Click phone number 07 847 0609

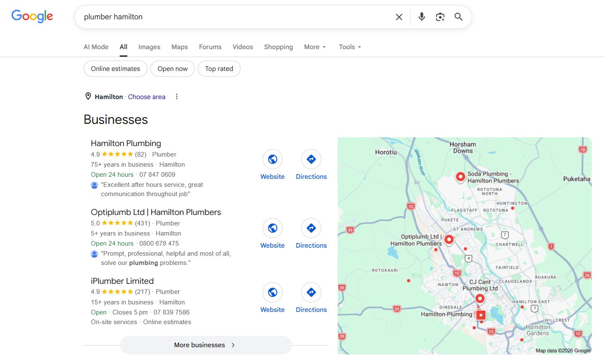coord(158,175)
